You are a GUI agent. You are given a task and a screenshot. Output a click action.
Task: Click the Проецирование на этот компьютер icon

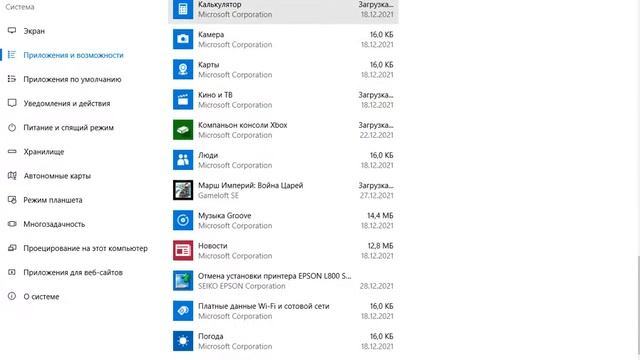point(12,248)
